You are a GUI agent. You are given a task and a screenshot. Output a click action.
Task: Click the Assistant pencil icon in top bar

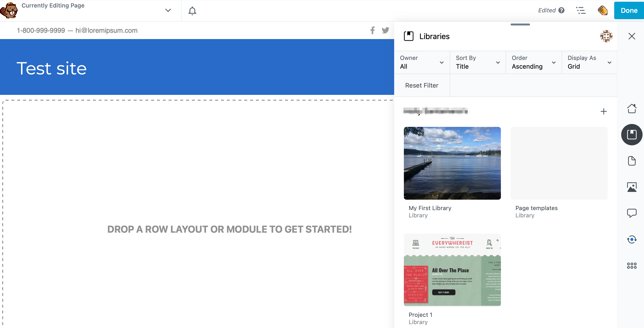pyautogui.click(x=602, y=10)
